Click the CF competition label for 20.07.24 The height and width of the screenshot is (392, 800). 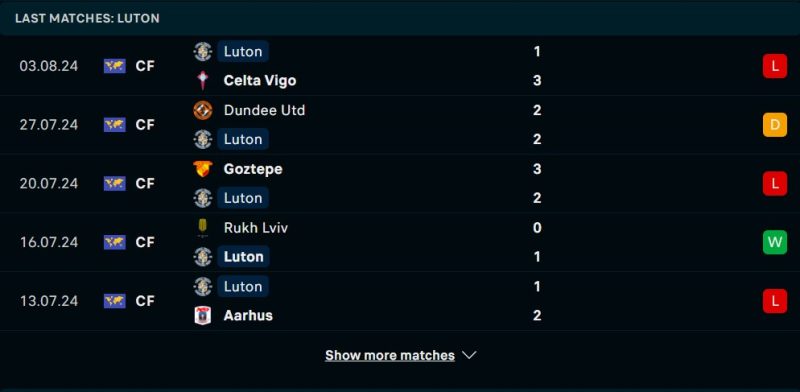pos(145,183)
